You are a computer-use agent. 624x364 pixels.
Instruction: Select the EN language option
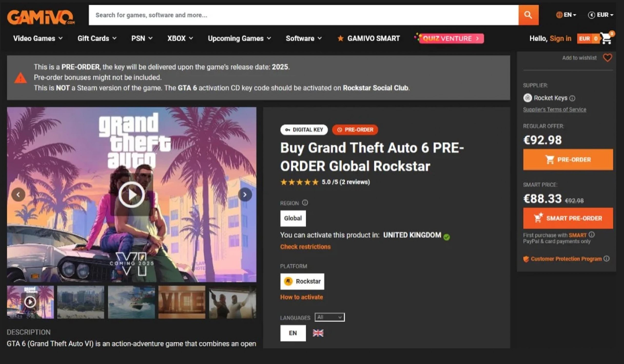point(293,333)
